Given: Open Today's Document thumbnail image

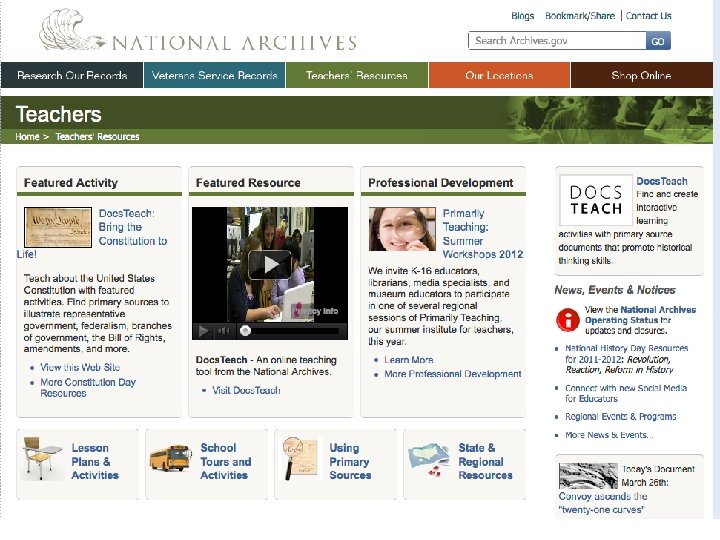Looking at the screenshot, I should tap(588, 476).
